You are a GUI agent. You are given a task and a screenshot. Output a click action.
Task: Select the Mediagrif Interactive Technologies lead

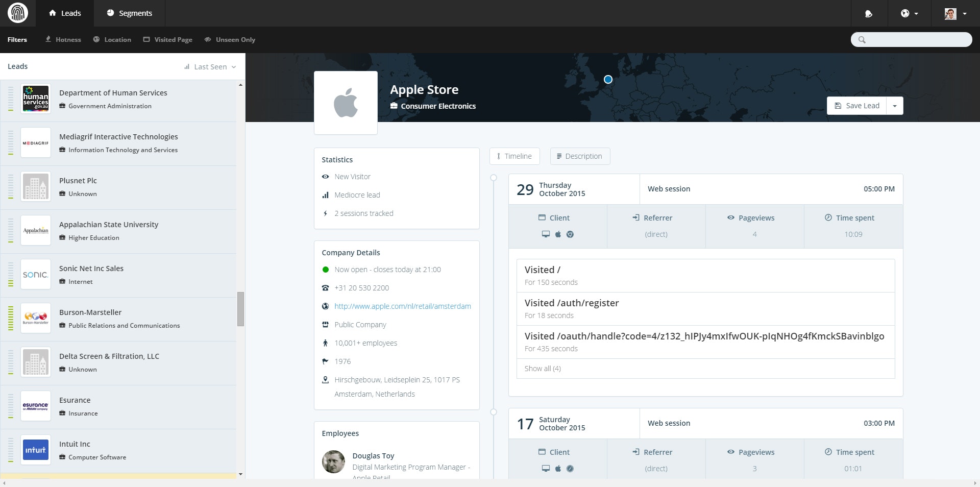click(x=118, y=143)
